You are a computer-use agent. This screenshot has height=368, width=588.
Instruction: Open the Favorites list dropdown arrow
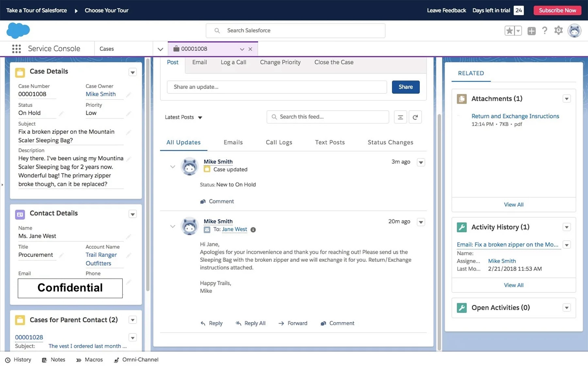click(x=518, y=31)
